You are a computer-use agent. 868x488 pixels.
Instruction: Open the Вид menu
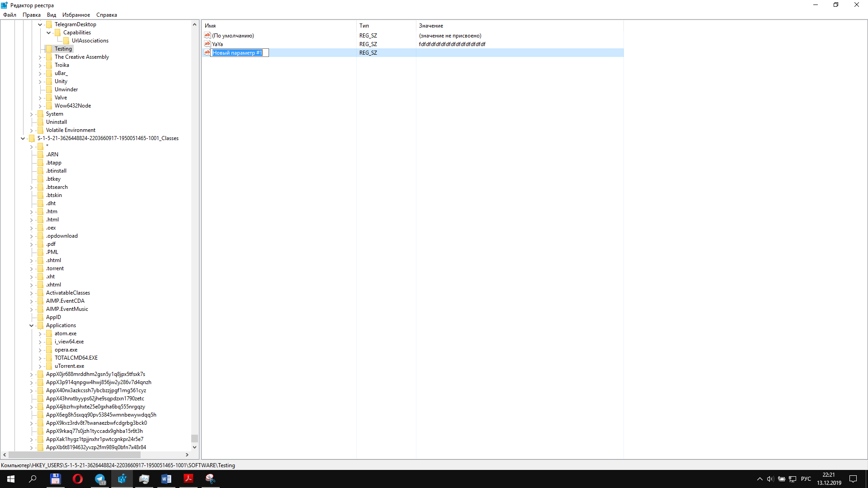(52, 15)
